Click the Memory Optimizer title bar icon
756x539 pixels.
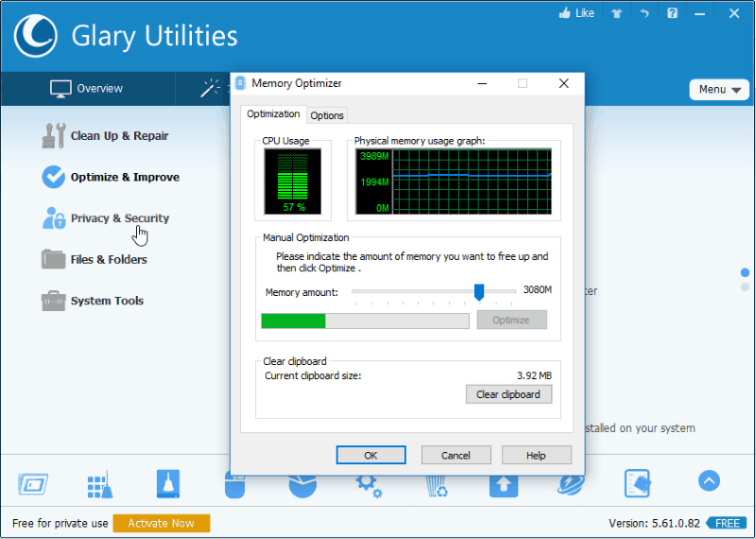click(x=240, y=83)
